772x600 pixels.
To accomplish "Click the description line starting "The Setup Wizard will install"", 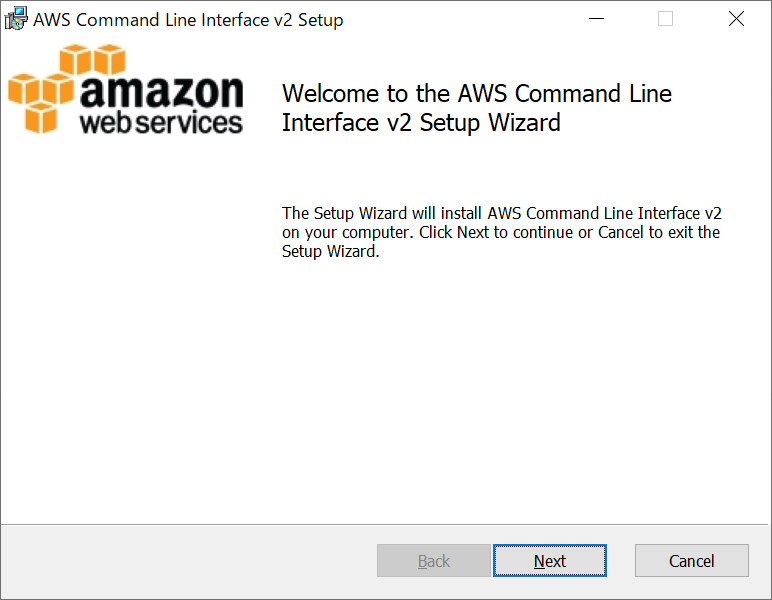I will (x=501, y=213).
